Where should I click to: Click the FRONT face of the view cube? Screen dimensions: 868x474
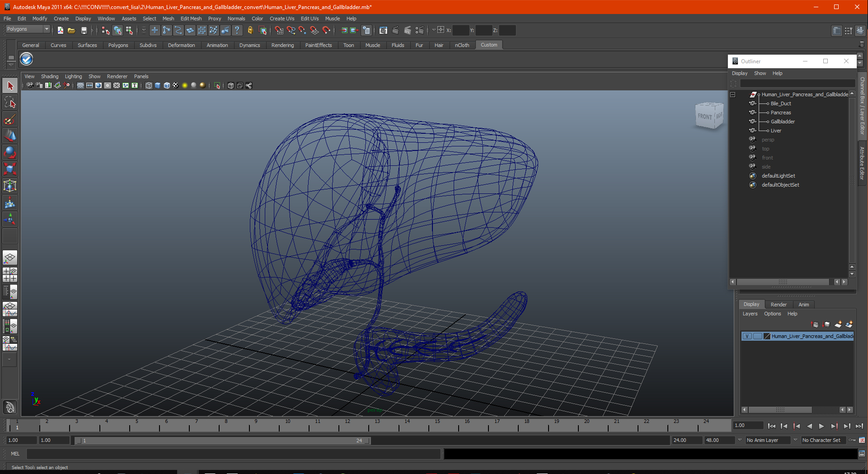(704, 117)
